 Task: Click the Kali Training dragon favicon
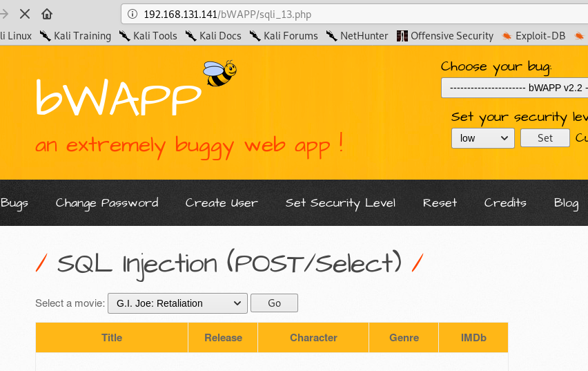click(x=46, y=36)
